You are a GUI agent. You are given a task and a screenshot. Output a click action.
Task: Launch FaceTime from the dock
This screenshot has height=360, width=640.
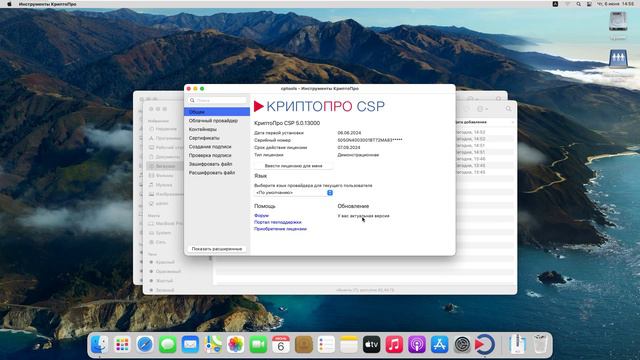(258, 345)
